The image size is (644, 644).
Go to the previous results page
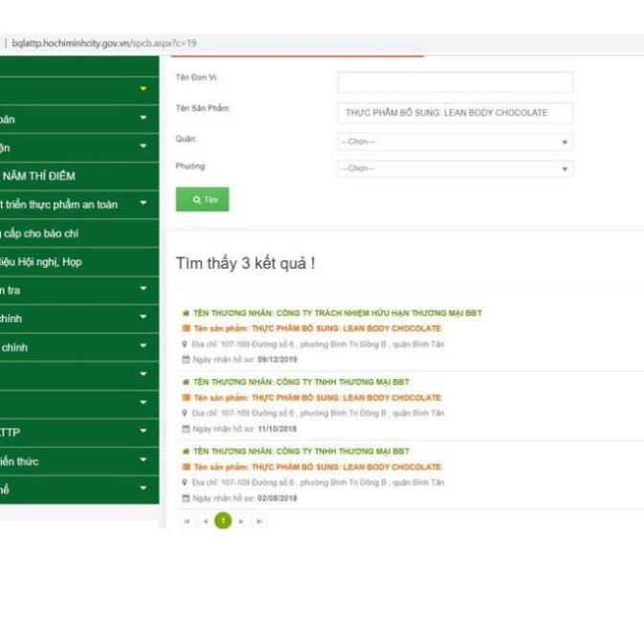[205, 521]
